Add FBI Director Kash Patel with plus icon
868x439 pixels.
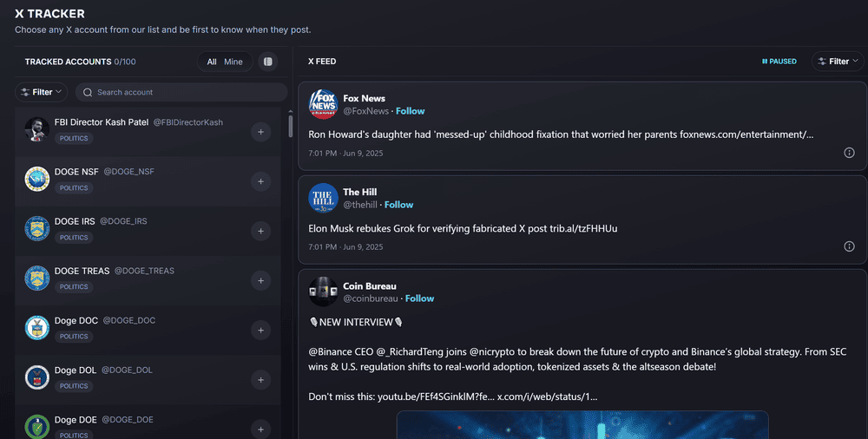(x=260, y=132)
